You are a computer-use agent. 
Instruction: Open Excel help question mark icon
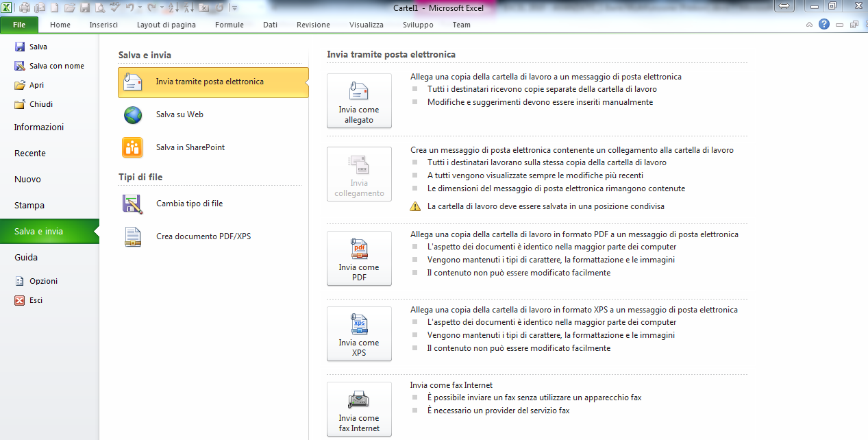click(x=824, y=24)
